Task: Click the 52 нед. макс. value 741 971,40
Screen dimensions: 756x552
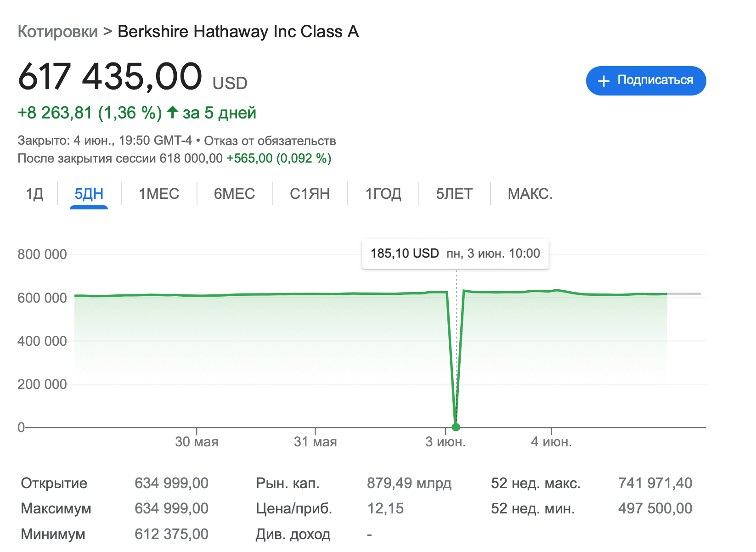Action: (655, 483)
